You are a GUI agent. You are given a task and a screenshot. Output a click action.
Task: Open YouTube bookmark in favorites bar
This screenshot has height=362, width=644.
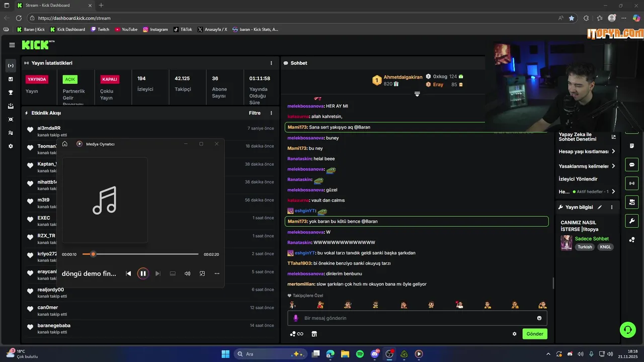pyautogui.click(x=126, y=30)
